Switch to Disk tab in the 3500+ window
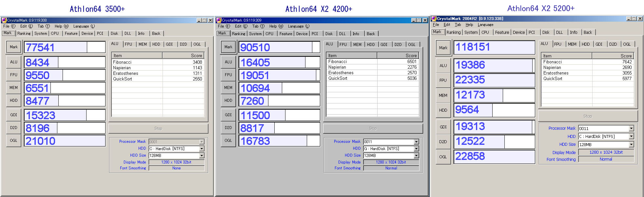Screen dimensions: 644x197 click(114, 33)
